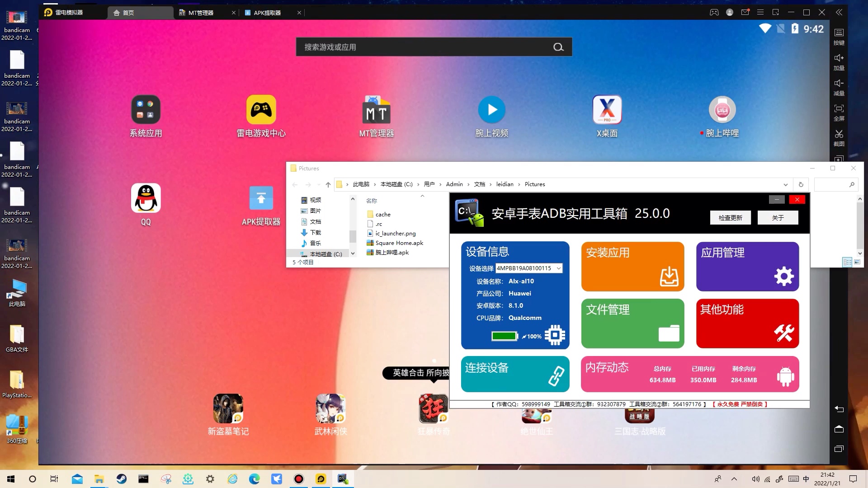Select 文档 in Explorer navigation pane
868x488 pixels.
315,221
